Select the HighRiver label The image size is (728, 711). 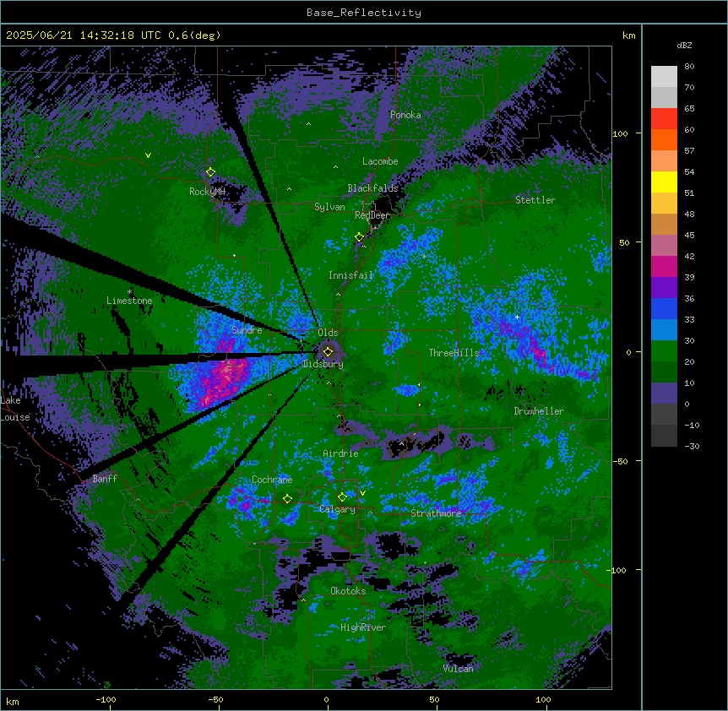pyautogui.click(x=363, y=627)
